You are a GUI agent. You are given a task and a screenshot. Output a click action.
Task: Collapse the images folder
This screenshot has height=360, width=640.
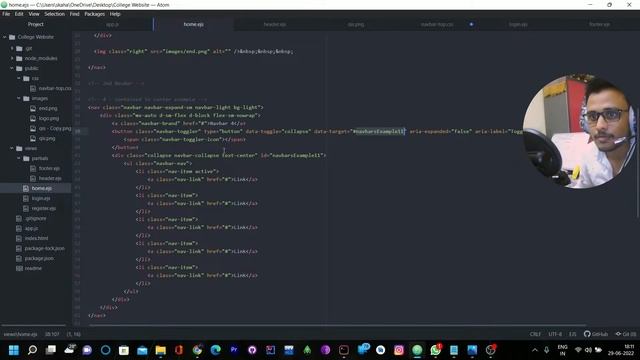pos(19,98)
